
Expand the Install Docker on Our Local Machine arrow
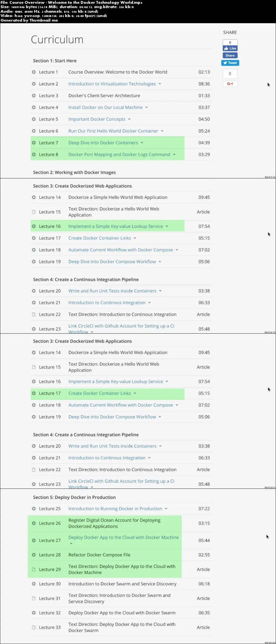pyautogui.click(x=147, y=107)
